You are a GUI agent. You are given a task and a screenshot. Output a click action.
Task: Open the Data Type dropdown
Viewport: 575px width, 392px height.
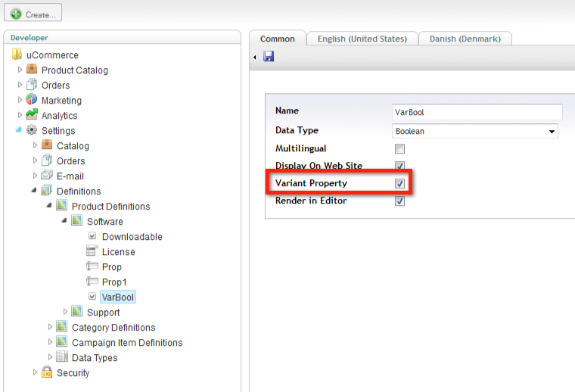475,131
